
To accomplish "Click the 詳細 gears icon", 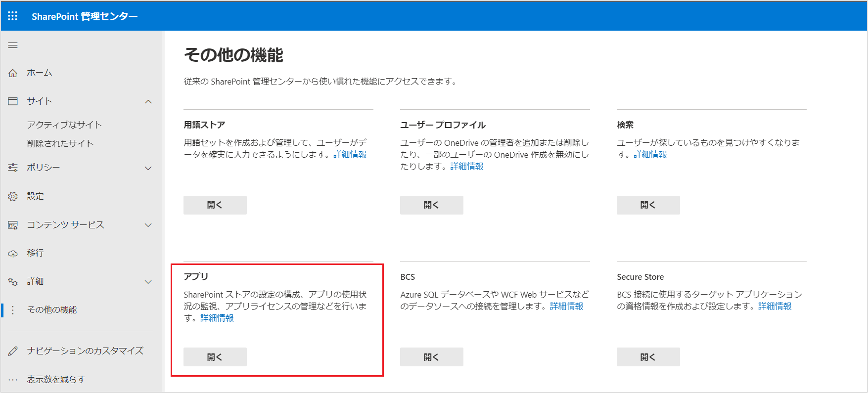I will click(13, 281).
